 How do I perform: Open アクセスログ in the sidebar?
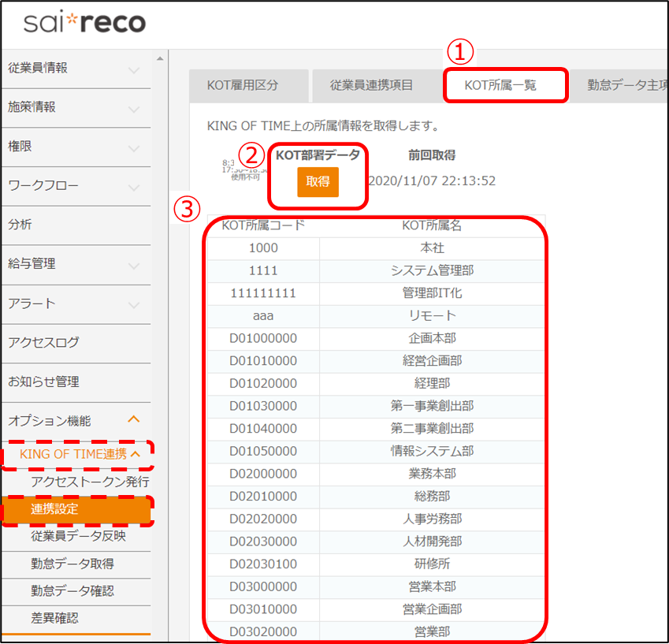tap(76, 342)
